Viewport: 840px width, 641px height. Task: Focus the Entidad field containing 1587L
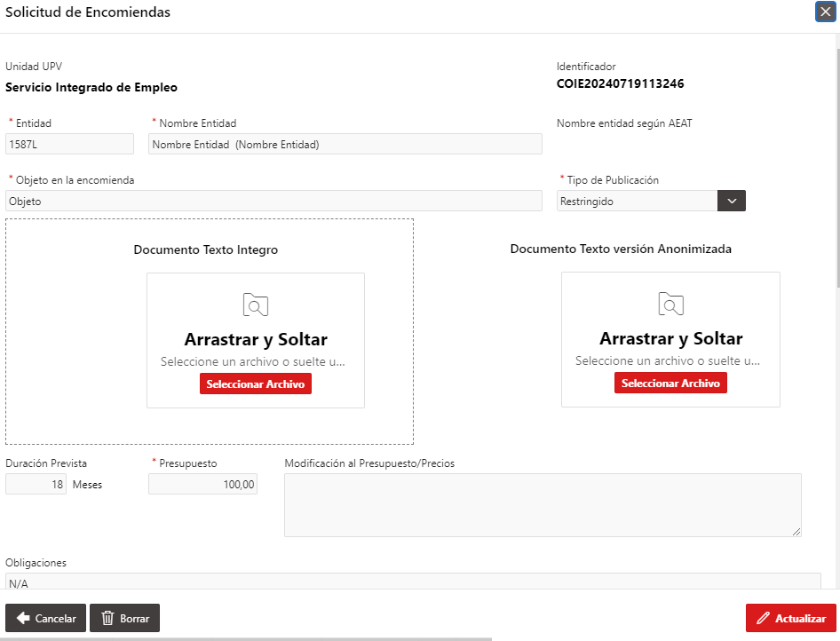[x=69, y=144]
